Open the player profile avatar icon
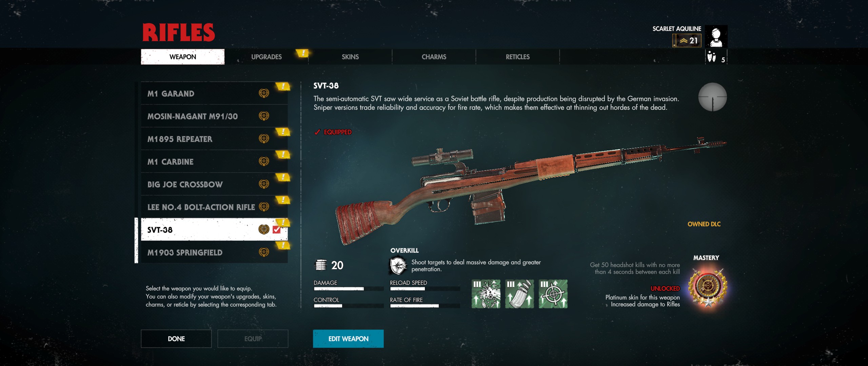868x366 pixels. (716, 37)
